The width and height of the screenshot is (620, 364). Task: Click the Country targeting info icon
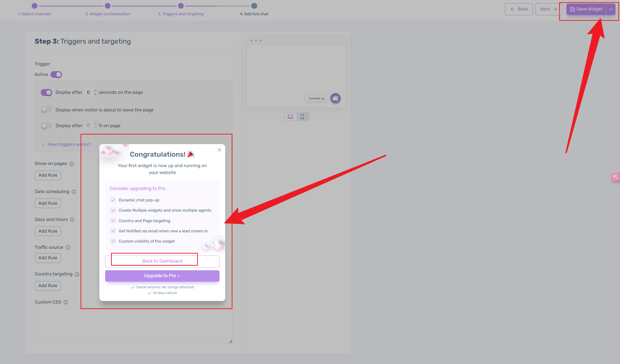pos(77,274)
